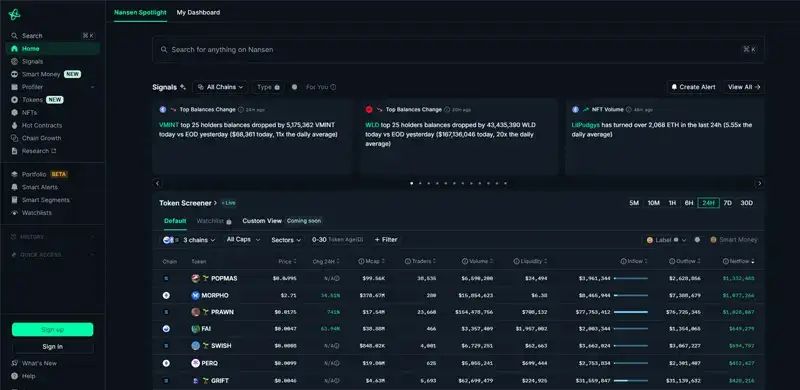The image size is (800, 390).
Task: Select the locked Watchlist tab
Action: [214, 221]
